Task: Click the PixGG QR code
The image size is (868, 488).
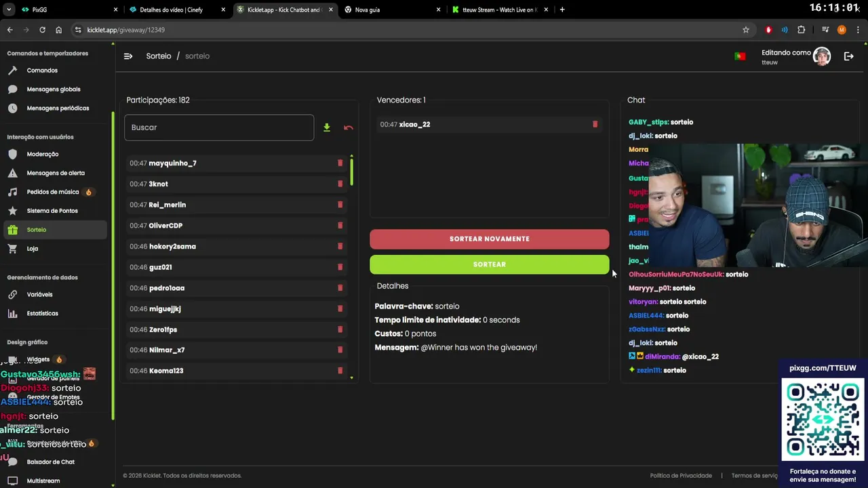Action: (x=823, y=420)
